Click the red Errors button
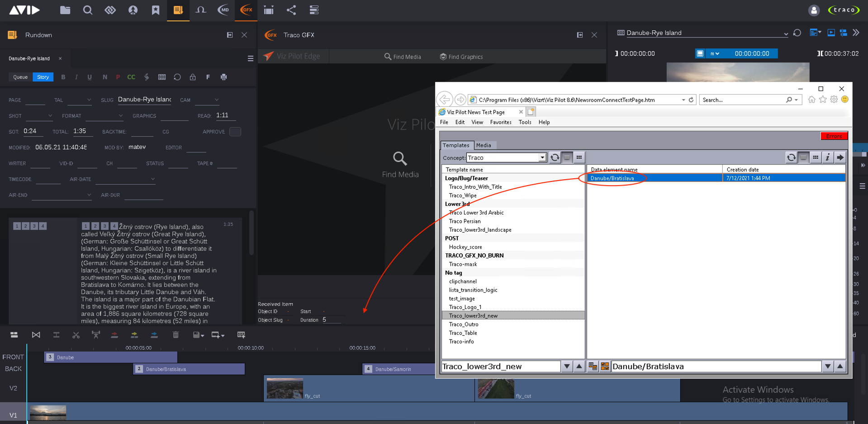Screen dimensions: 868x424 click(834, 136)
